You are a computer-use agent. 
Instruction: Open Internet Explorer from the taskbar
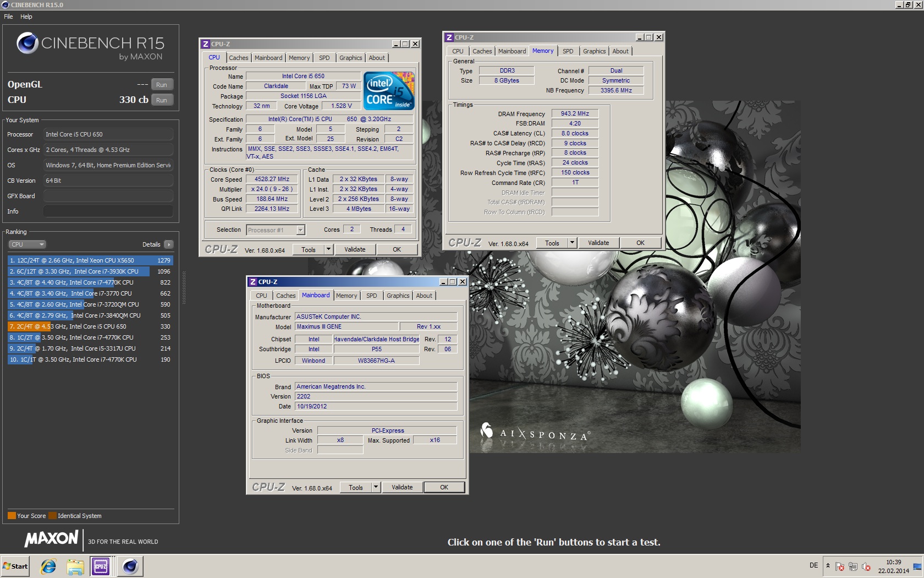pos(48,566)
